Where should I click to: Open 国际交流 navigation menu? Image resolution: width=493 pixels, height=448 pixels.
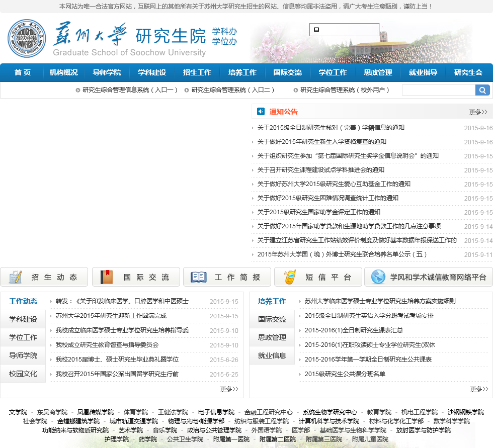pyautogui.click(x=287, y=72)
